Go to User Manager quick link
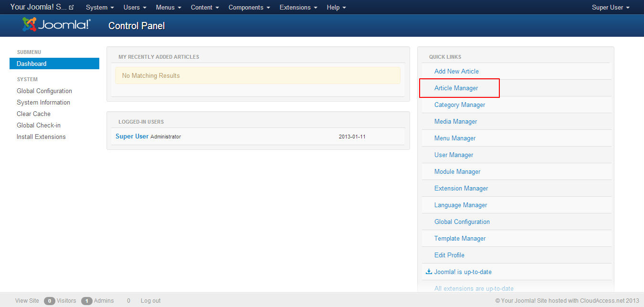 (454, 155)
